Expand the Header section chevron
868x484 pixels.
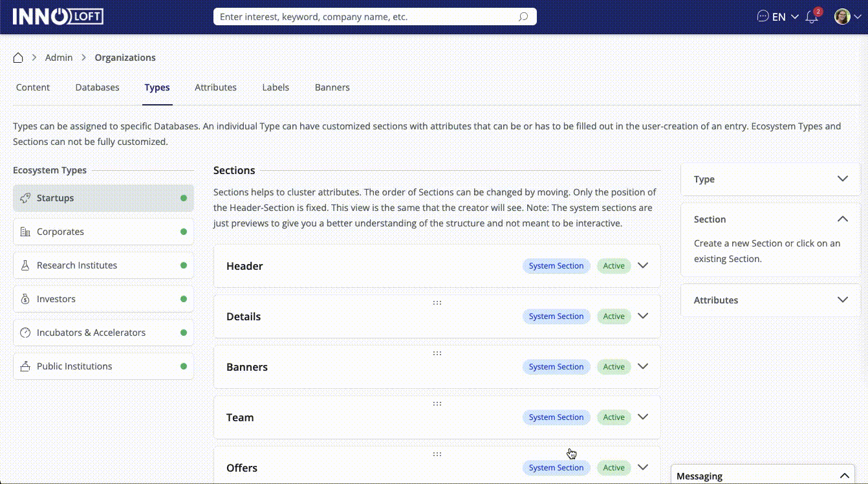[x=642, y=265]
